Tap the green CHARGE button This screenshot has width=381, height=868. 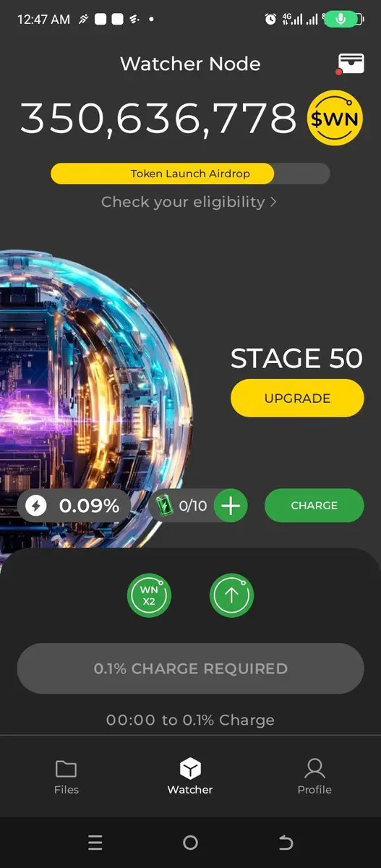[314, 506]
